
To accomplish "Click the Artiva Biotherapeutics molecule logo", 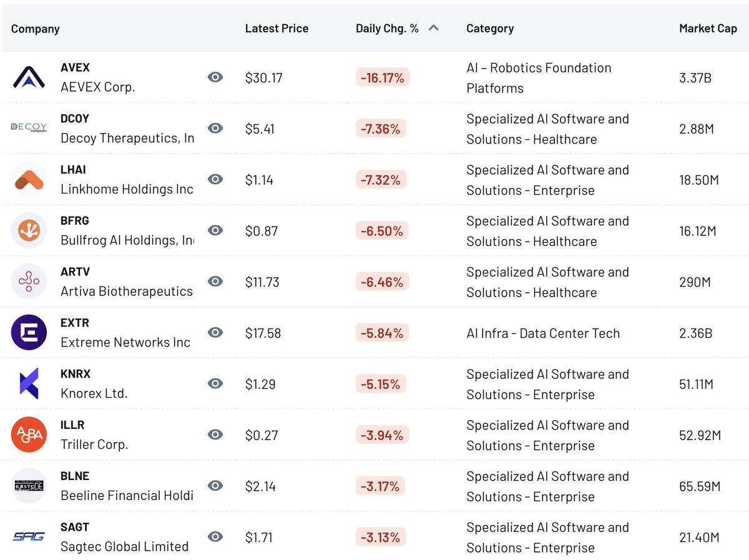I will pyautogui.click(x=27, y=282).
